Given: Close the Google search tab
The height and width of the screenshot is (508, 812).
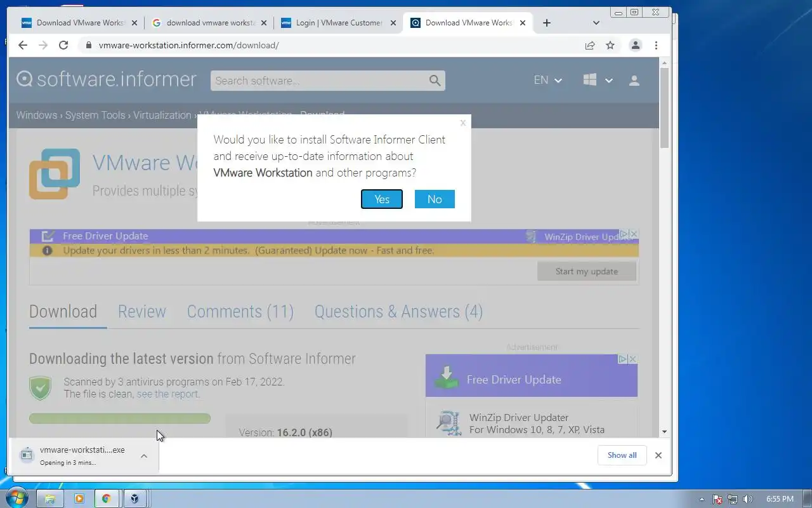Looking at the screenshot, I should pos(264,23).
